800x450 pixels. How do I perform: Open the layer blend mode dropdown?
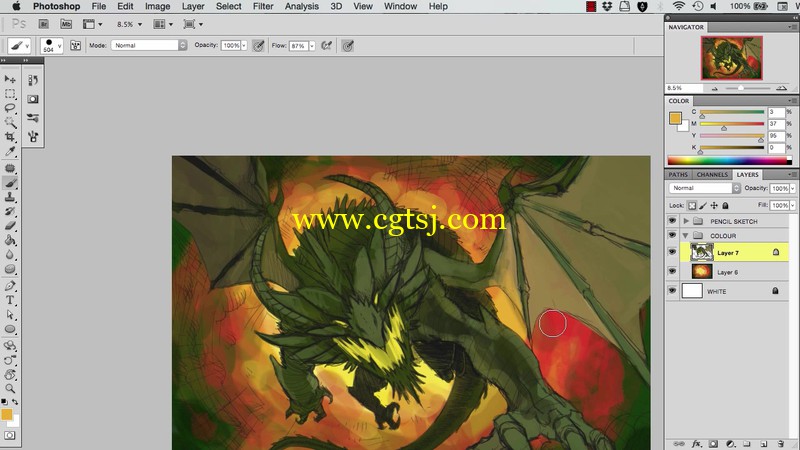tap(705, 188)
